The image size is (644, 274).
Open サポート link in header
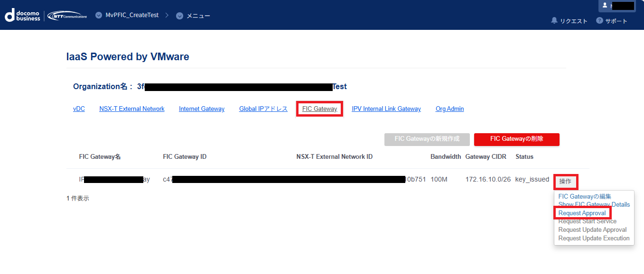pos(616,21)
